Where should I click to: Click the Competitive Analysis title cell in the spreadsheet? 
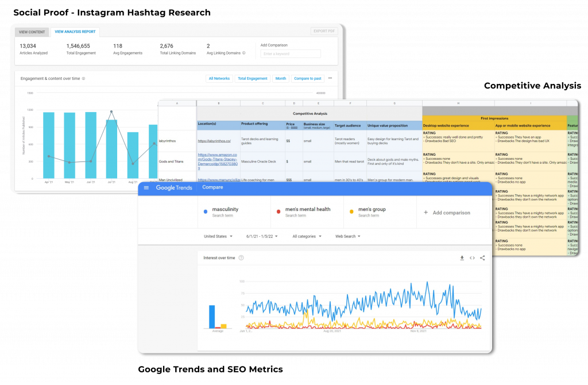pos(310,113)
